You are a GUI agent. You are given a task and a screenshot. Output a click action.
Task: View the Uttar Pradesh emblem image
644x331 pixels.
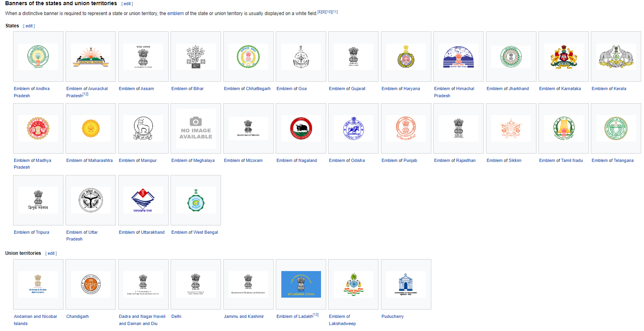[90, 200]
